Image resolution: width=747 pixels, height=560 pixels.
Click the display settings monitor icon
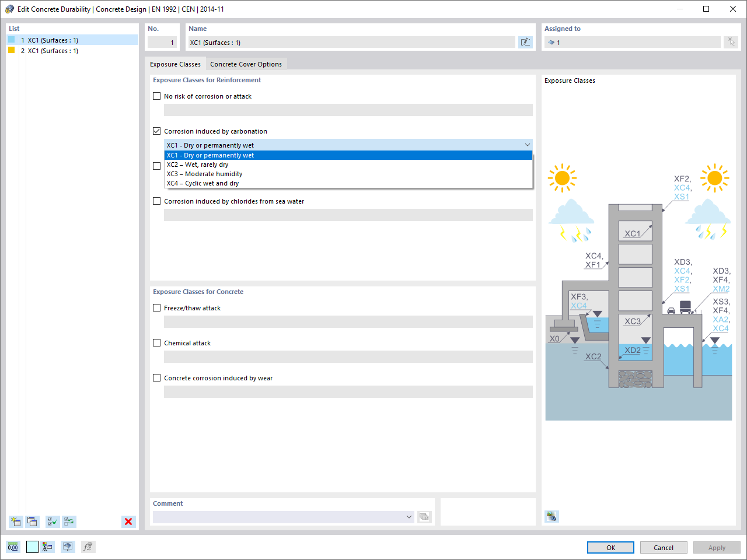(x=68, y=547)
